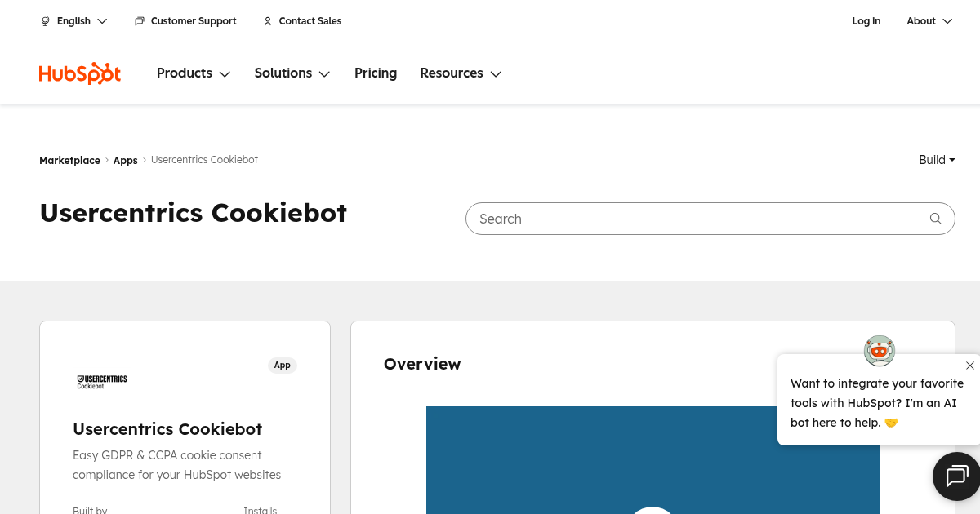Click the Contact Sales person icon
The height and width of the screenshot is (514, 980).
(x=268, y=21)
